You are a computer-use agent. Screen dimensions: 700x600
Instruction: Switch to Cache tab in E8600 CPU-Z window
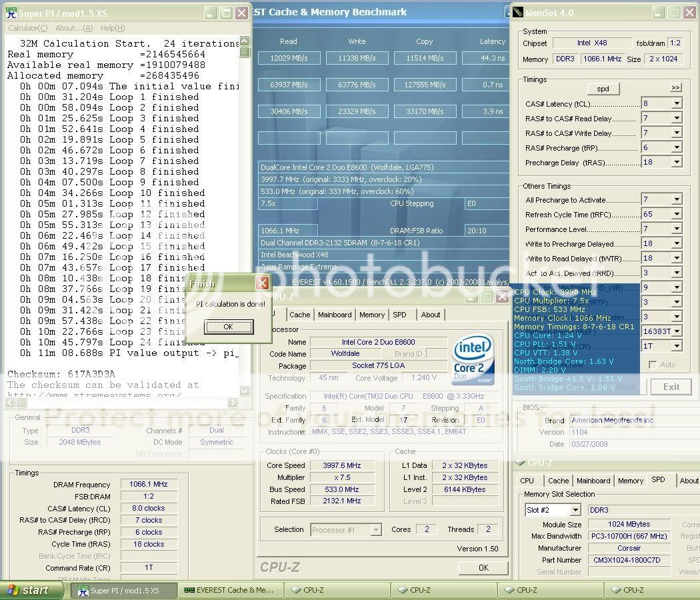click(x=299, y=315)
